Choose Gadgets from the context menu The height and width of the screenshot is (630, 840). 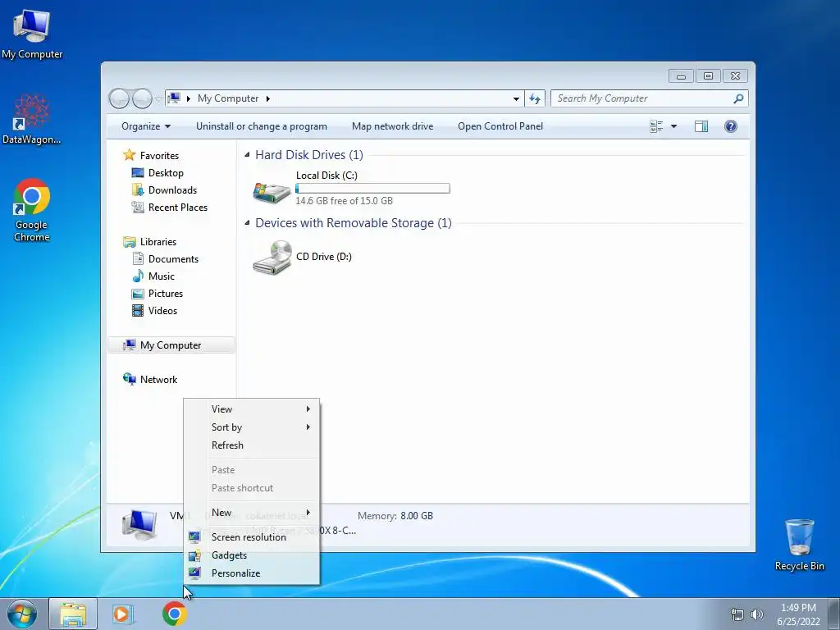(x=251, y=555)
